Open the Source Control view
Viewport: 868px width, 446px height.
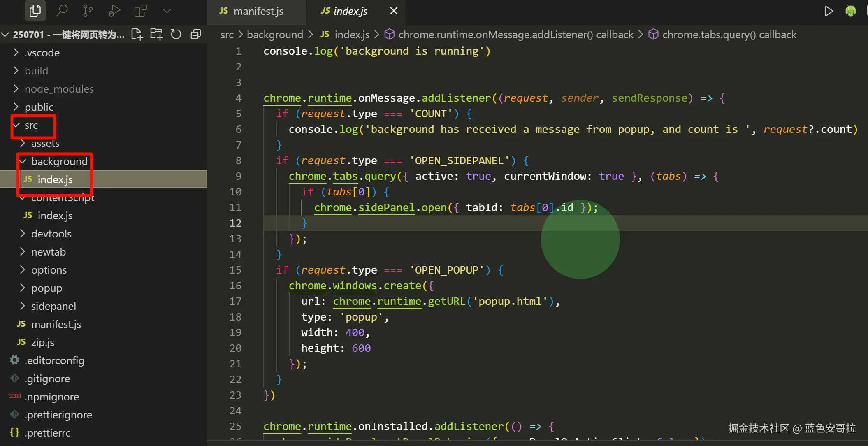click(88, 11)
